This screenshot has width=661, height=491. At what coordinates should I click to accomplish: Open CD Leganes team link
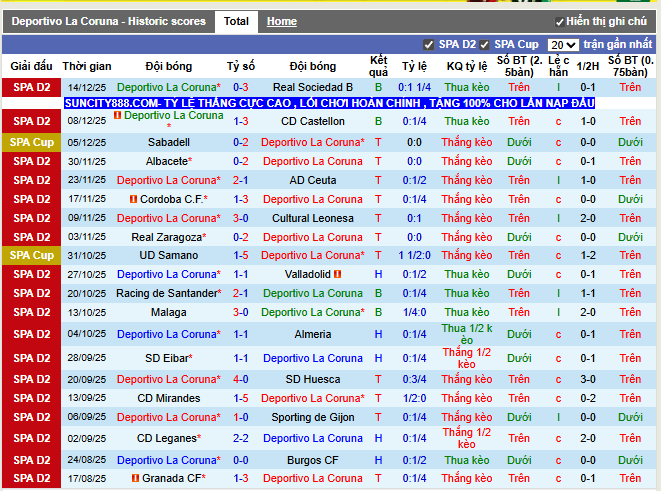pyautogui.click(x=167, y=438)
